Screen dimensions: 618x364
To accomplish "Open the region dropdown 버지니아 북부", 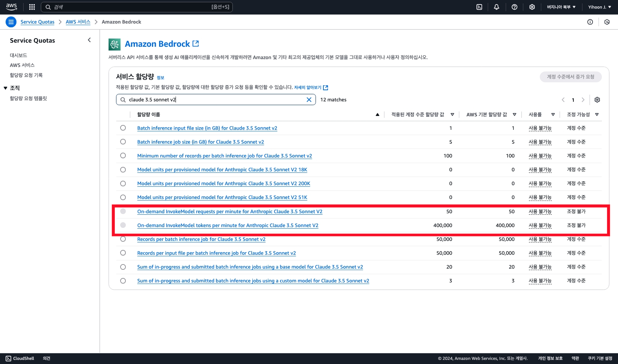I will pyautogui.click(x=561, y=7).
